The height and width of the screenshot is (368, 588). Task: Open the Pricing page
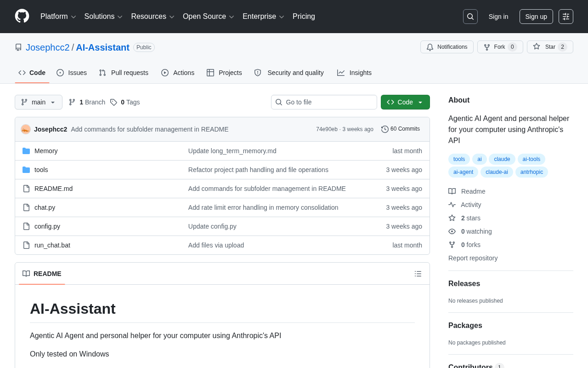pos(304,17)
